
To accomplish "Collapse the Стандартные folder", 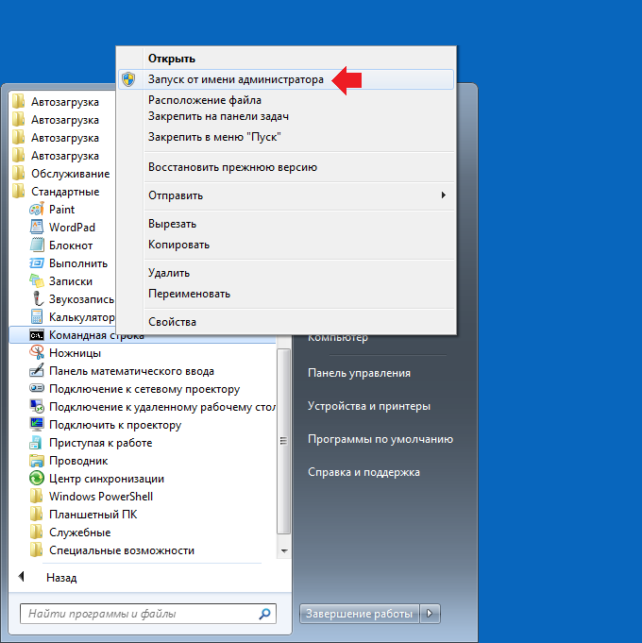I will (x=65, y=192).
